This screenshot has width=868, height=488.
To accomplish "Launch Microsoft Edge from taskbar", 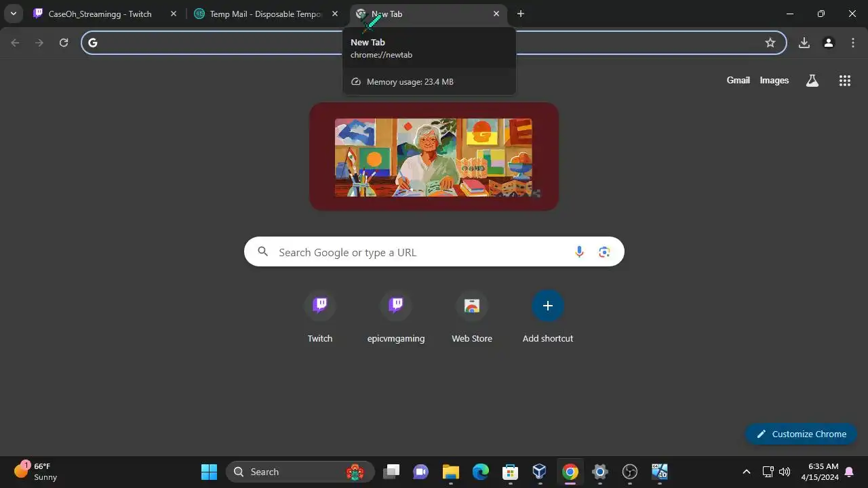I will (480, 472).
